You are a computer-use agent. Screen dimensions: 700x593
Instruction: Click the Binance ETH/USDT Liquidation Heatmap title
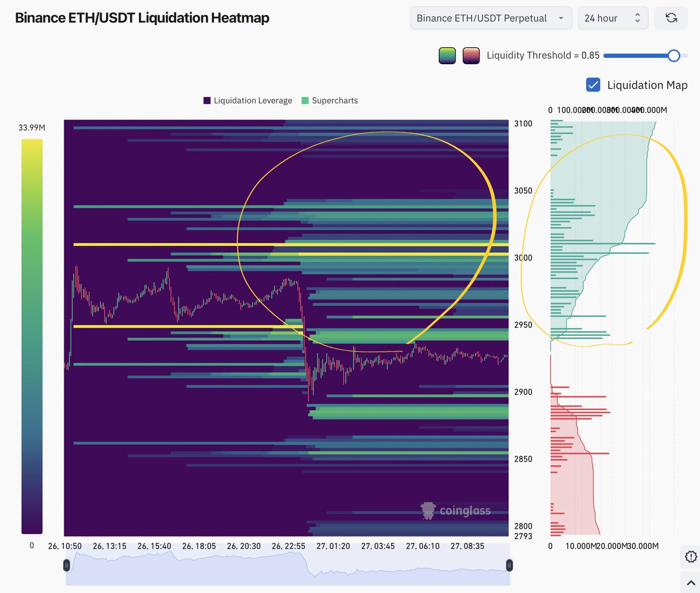point(142,18)
